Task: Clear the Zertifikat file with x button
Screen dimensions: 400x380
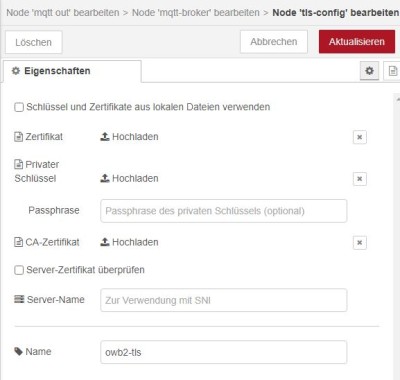Action: (360, 137)
